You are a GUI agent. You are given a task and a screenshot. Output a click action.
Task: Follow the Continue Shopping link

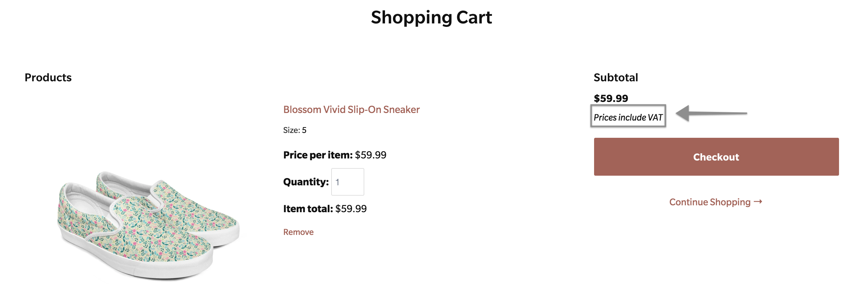pyautogui.click(x=710, y=202)
